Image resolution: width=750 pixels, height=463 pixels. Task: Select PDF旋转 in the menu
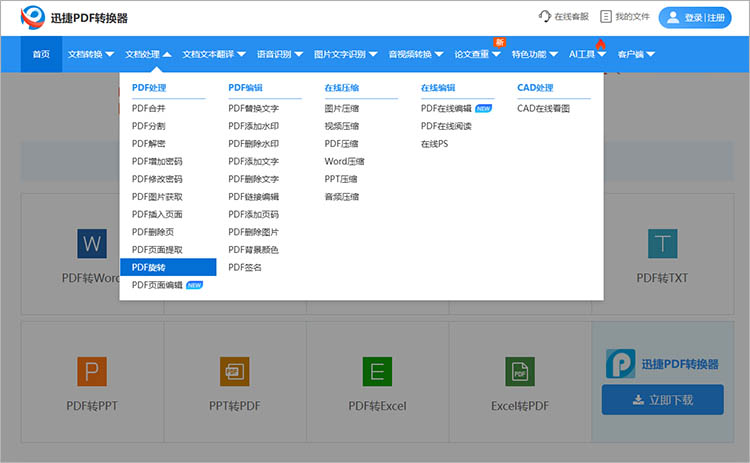(168, 267)
